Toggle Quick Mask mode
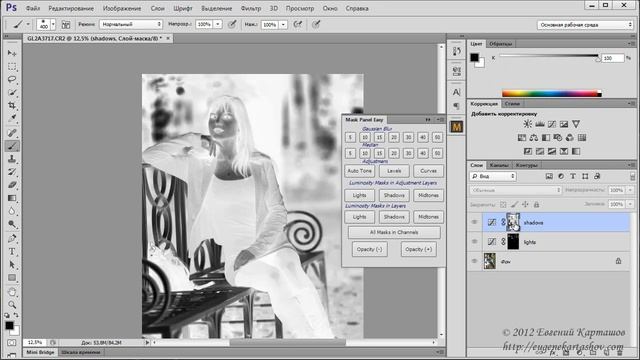The image size is (640, 360). pos(12,343)
